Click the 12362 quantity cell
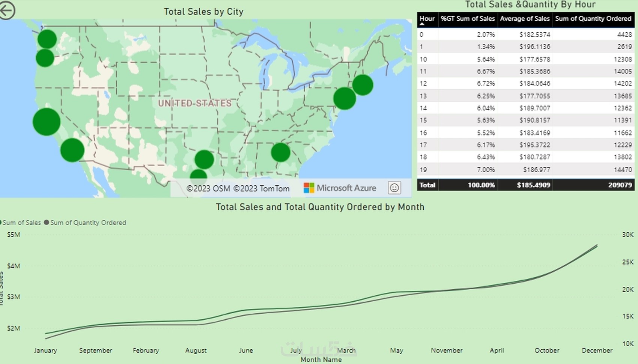 pyautogui.click(x=623, y=108)
